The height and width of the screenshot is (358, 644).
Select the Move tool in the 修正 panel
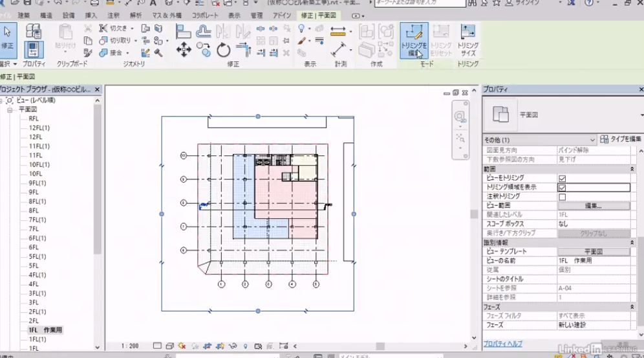coord(183,49)
